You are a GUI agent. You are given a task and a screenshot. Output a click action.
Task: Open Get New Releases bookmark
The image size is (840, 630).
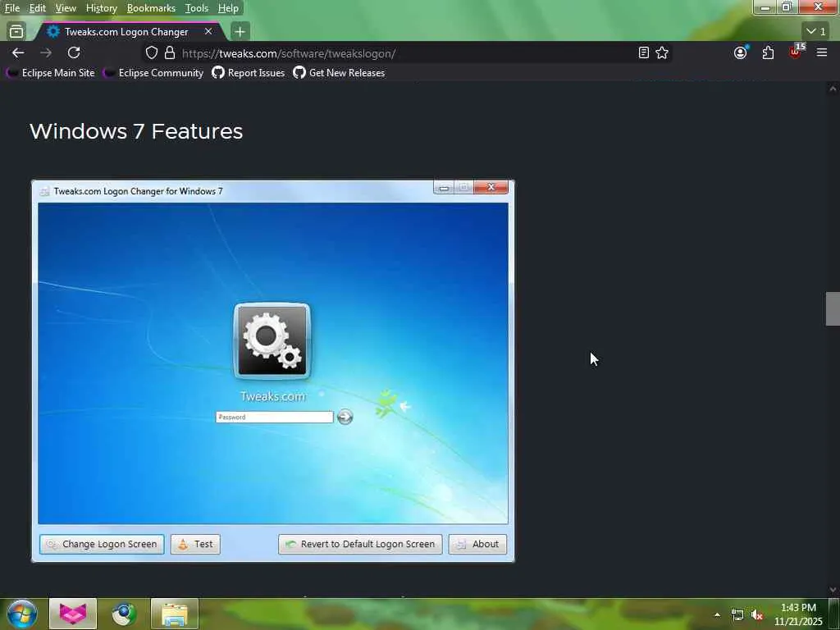339,73
